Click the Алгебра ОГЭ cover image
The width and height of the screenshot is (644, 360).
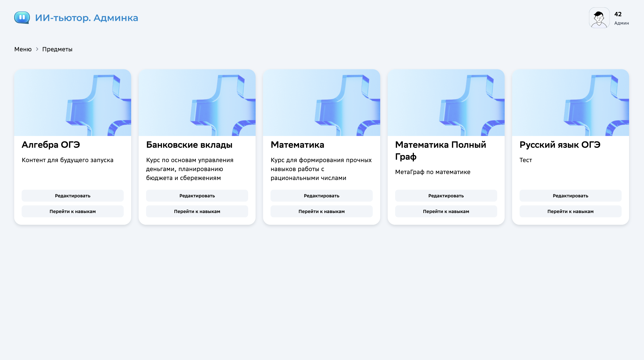point(73,103)
